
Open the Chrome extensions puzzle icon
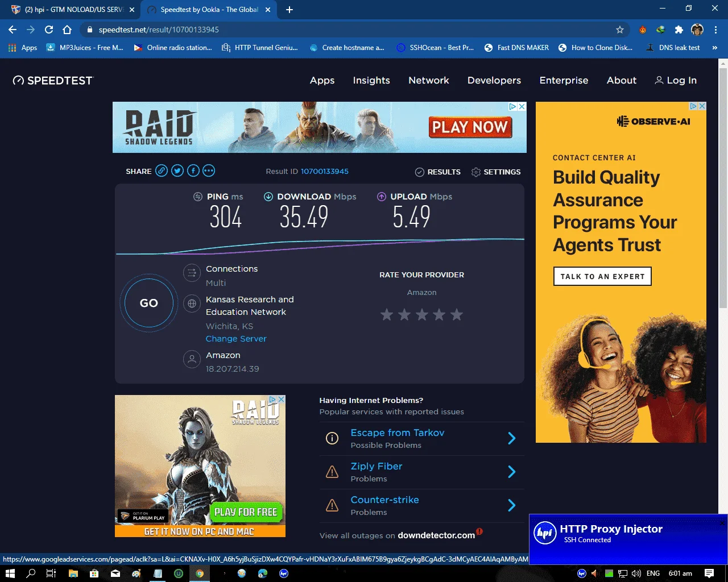[x=679, y=30]
